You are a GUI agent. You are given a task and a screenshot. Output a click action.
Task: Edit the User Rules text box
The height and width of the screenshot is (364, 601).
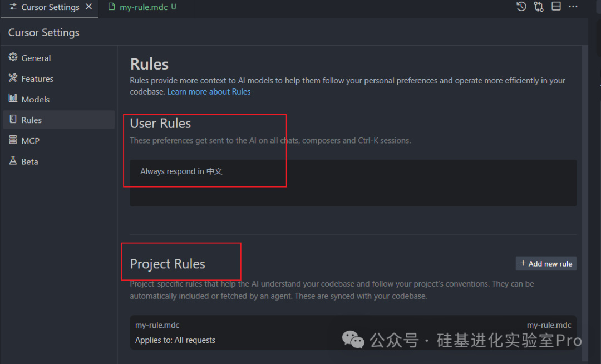353,183
